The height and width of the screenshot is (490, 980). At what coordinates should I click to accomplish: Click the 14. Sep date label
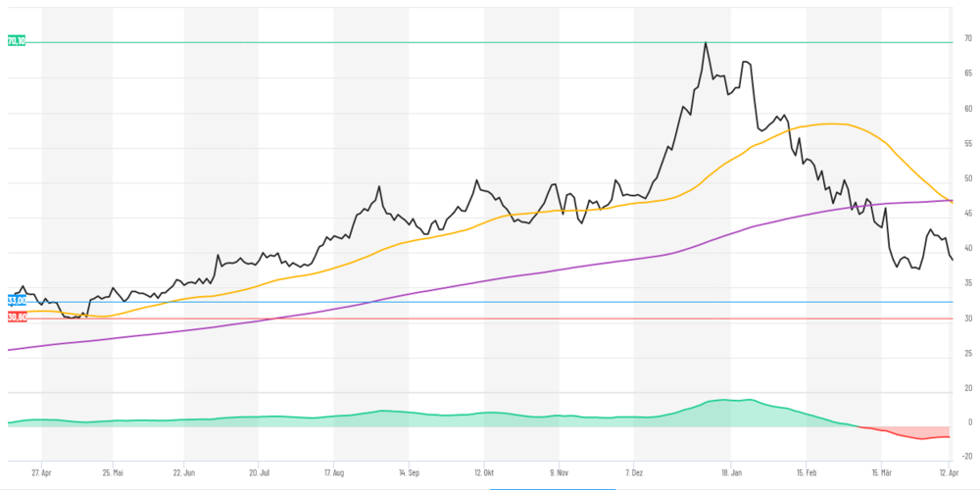(x=408, y=472)
